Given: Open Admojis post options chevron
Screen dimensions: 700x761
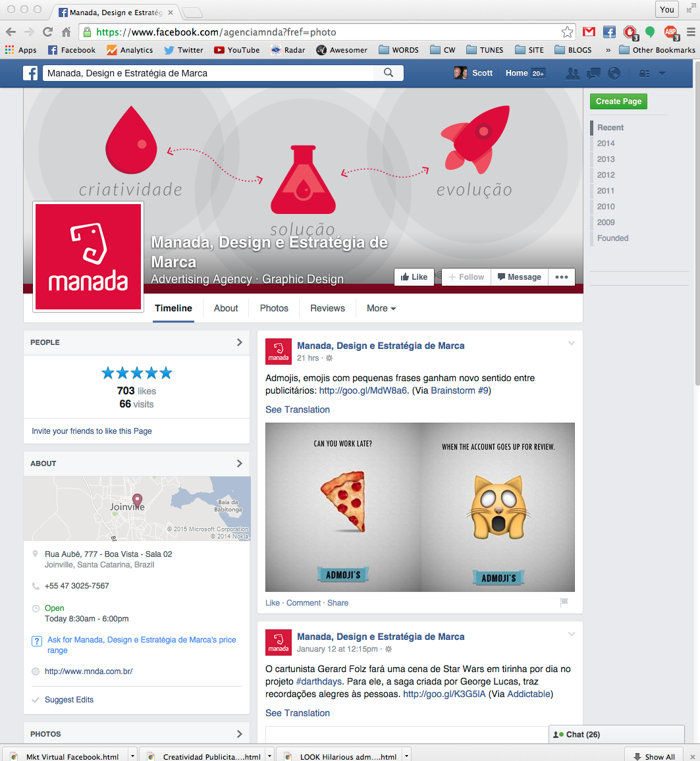Looking at the screenshot, I should (572, 343).
